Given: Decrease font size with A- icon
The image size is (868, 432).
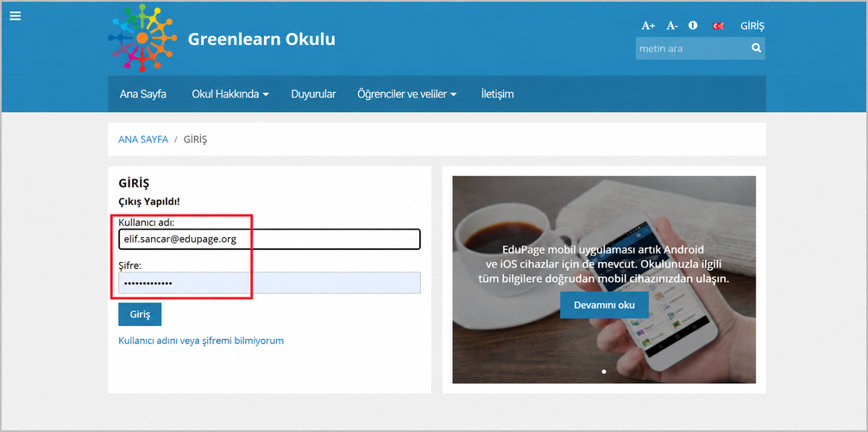Looking at the screenshot, I should click(x=672, y=26).
